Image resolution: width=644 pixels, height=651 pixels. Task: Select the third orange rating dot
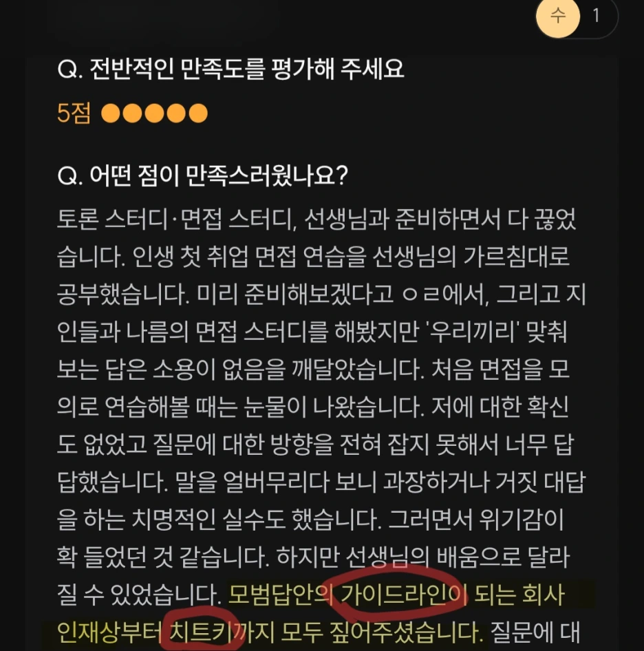[154, 114]
